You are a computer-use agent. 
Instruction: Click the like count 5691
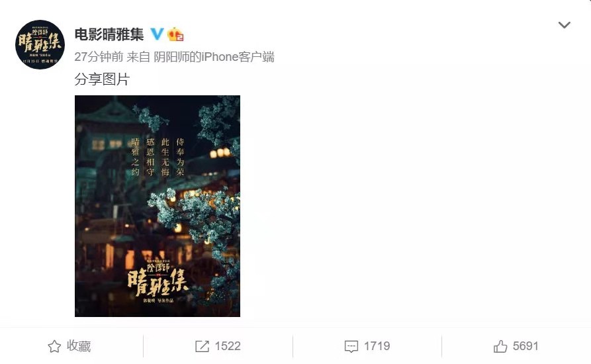[525, 346]
